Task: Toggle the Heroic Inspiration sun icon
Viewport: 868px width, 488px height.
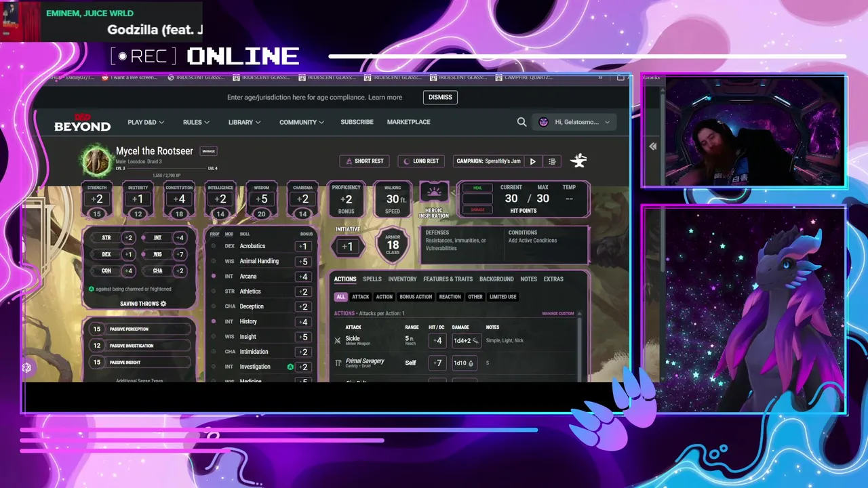Action: (434, 192)
